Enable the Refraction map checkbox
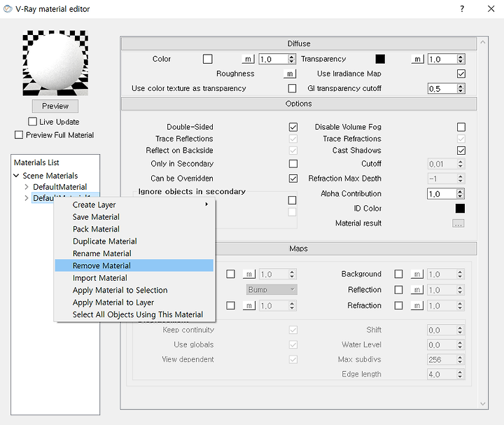504x425 pixels. [x=398, y=305]
